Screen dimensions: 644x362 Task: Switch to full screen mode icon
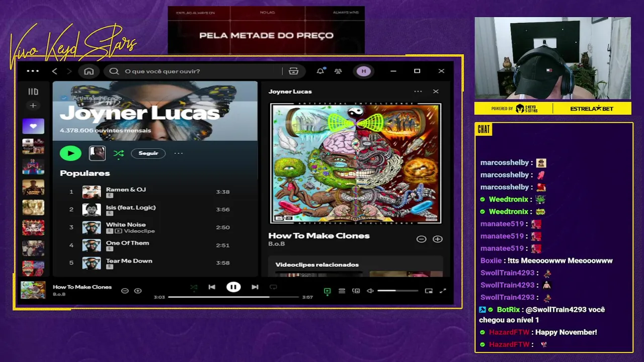pos(443,291)
